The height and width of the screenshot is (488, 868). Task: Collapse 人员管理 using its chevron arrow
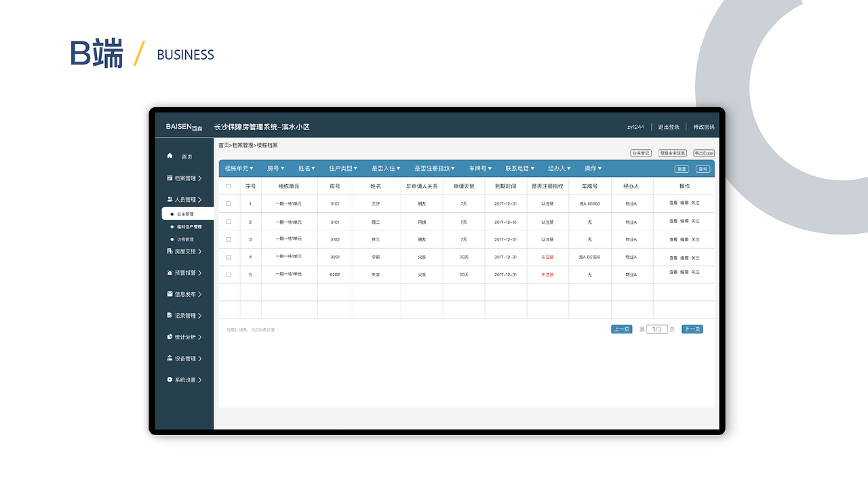200,200
